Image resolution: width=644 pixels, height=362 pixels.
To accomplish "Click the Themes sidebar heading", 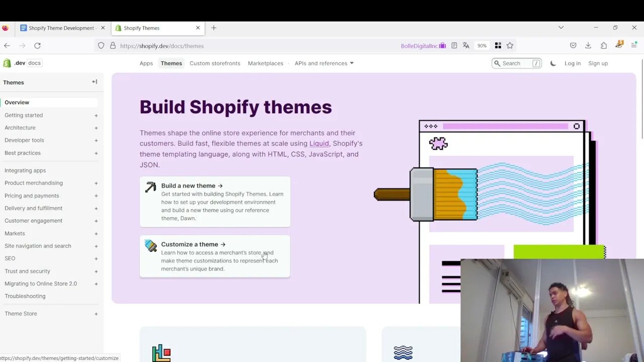I will (x=14, y=82).
